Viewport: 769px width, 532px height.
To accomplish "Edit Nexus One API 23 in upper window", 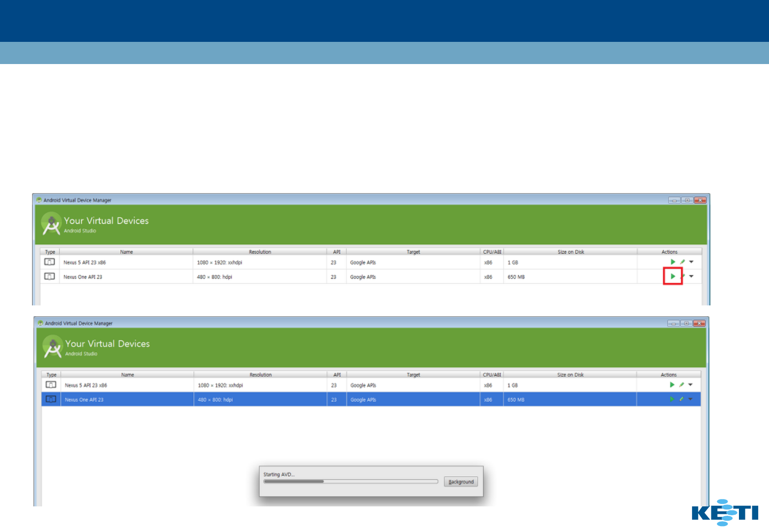I will [x=683, y=276].
